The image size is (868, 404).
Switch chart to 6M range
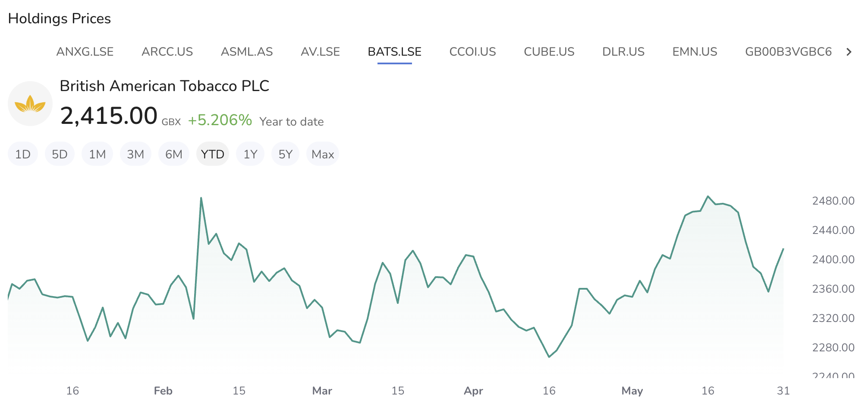coord(174,154)
